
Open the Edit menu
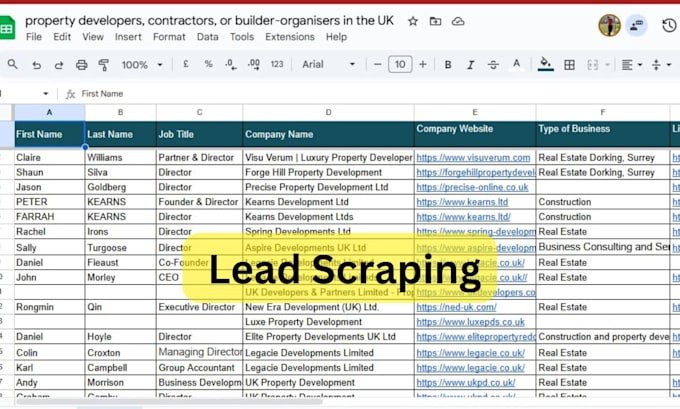click(x=62, y=37)
